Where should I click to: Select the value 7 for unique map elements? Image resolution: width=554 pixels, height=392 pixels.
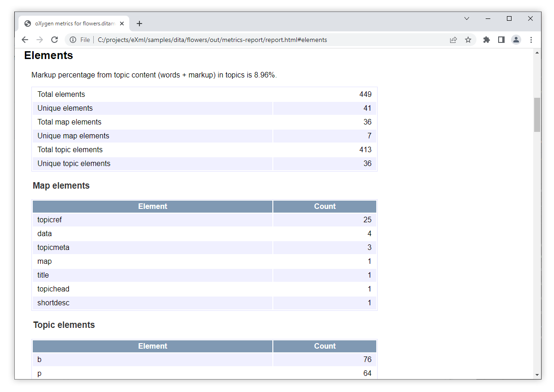pos(369,136)
